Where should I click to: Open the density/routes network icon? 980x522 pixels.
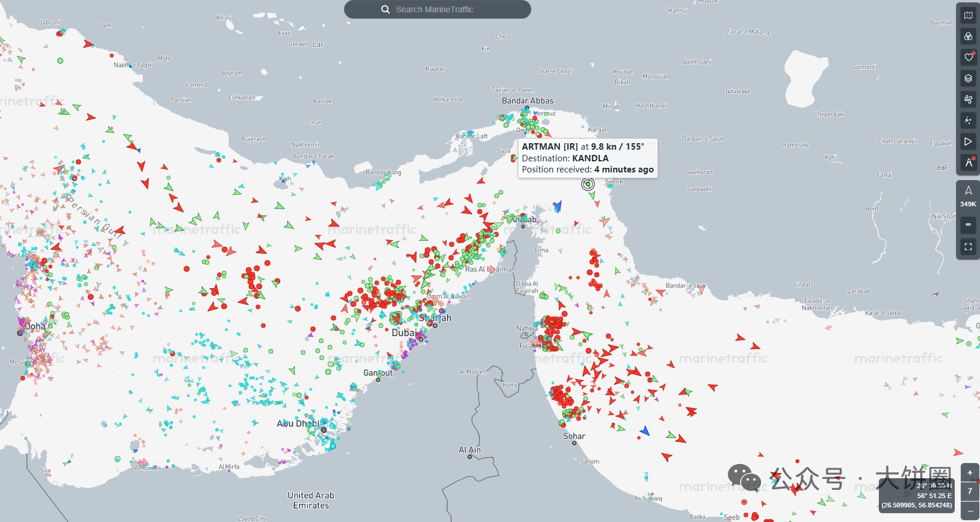click(968, 120)
